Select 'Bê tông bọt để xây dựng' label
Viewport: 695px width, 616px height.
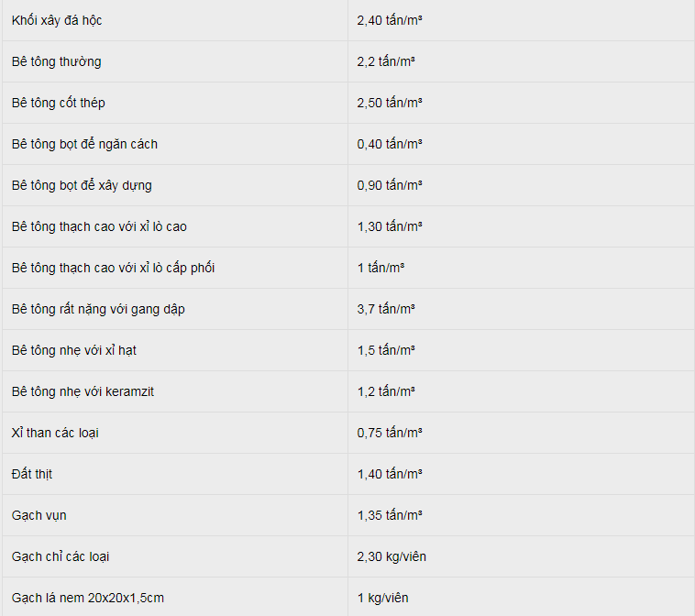click(x=82, y=185)
